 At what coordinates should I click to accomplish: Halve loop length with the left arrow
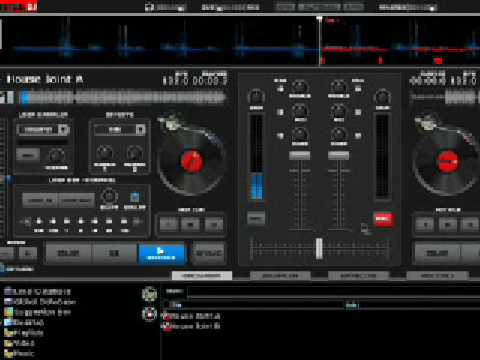click(26, 221)
